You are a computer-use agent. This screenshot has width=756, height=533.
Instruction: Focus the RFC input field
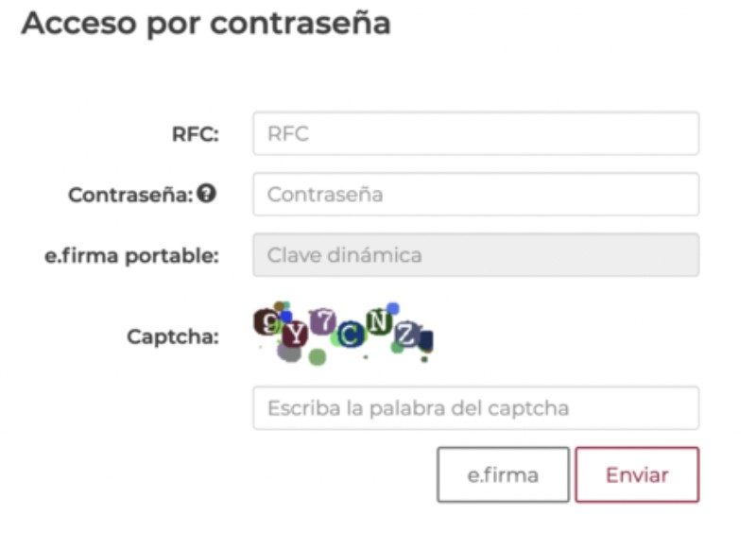coord(475,134)
